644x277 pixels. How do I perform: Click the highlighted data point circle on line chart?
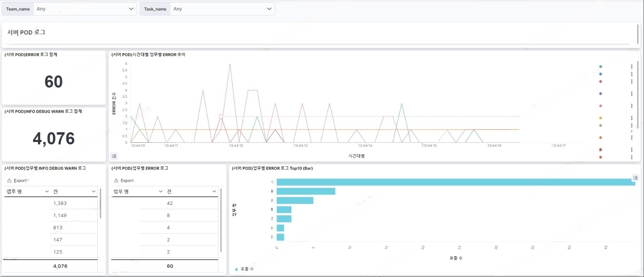pos(221,116)
